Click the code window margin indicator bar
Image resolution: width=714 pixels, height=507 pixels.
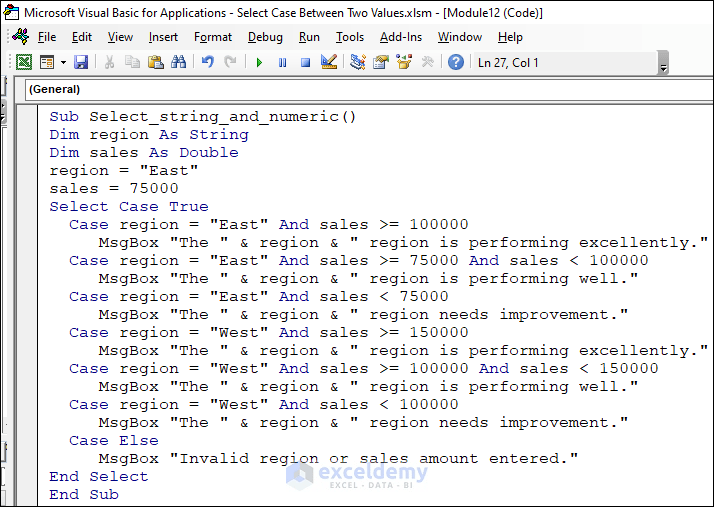(27, 305)
